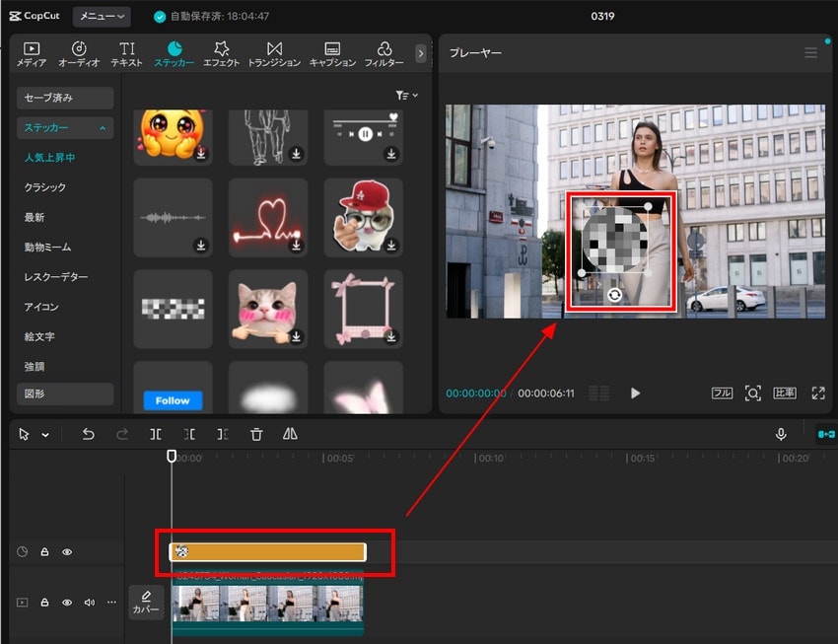Screen dimensions: 838x644
Task: Click the カバー cover button
Action: pyautogui.click(x=146, y=602)
